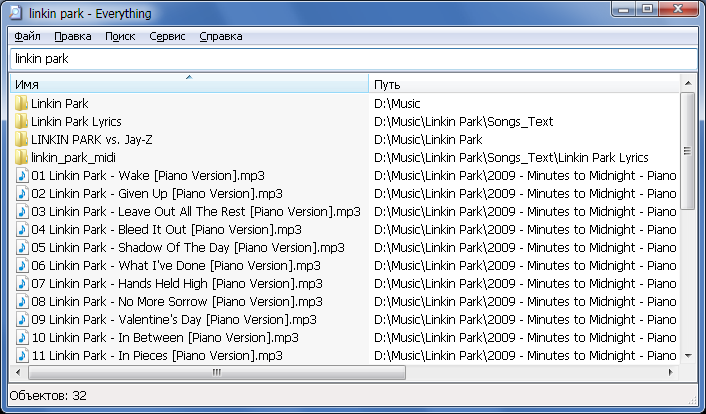Select file 05 Linkin Park - Shadow Of The Day
This screenshot has width=706, height=414.
[188, 248]
